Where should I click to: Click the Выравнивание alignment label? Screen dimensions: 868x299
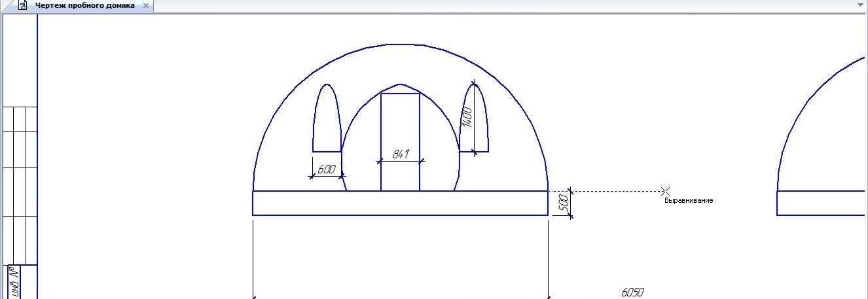click(689, 201)
